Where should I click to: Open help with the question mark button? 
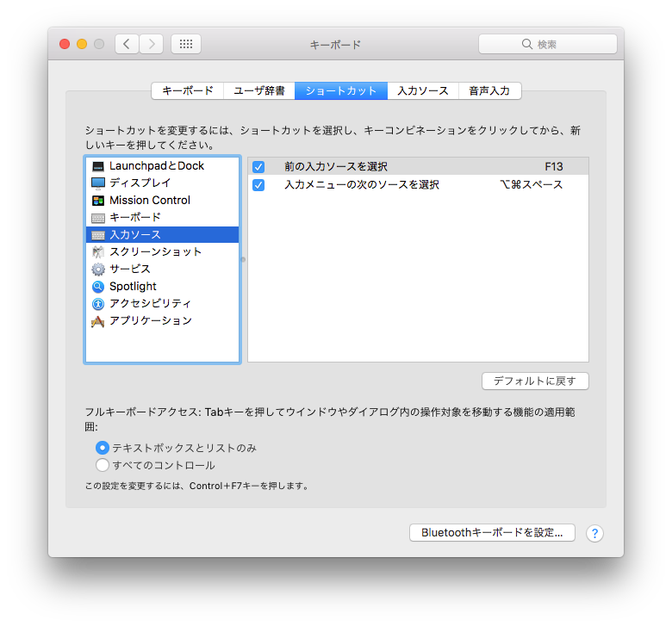pos(594,534)
